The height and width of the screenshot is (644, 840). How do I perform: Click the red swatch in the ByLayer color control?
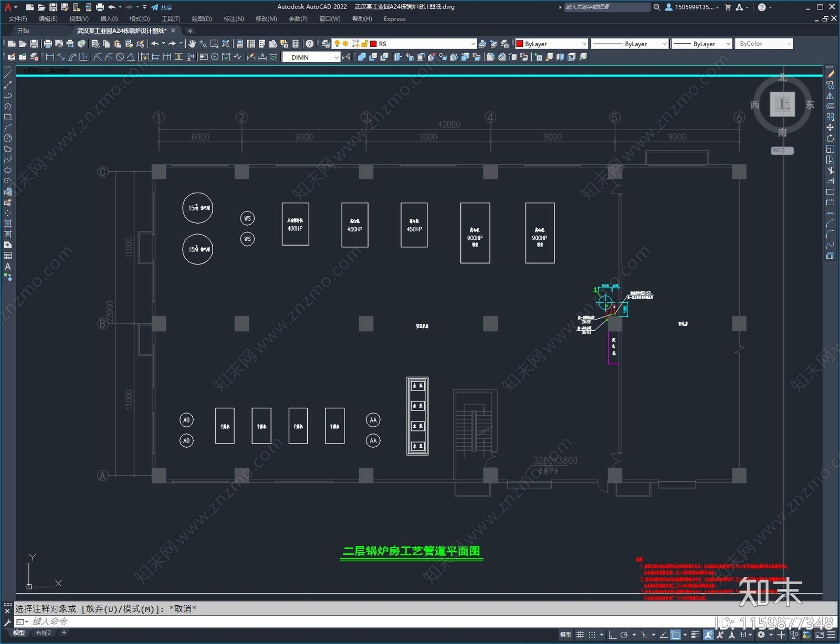point(520,44)
